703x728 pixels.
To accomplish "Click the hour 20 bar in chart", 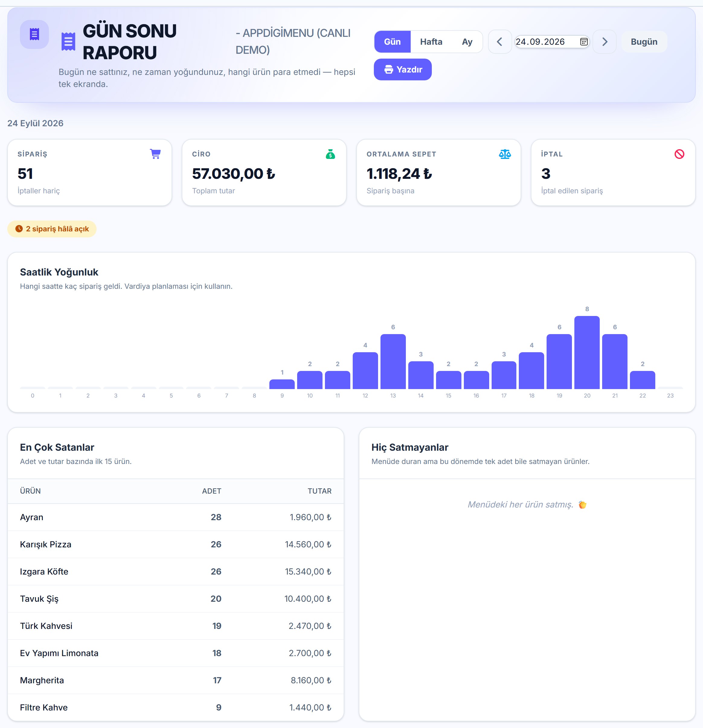I will (x=587, y=353).
